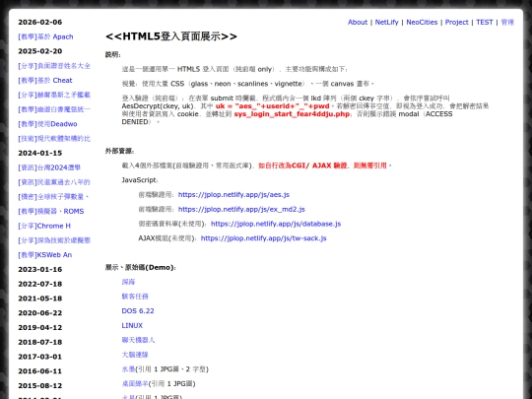Image resolution: width=532 pixels, height=399 pixels.
Task: Open the TEST link
Action: pos(484,22)
